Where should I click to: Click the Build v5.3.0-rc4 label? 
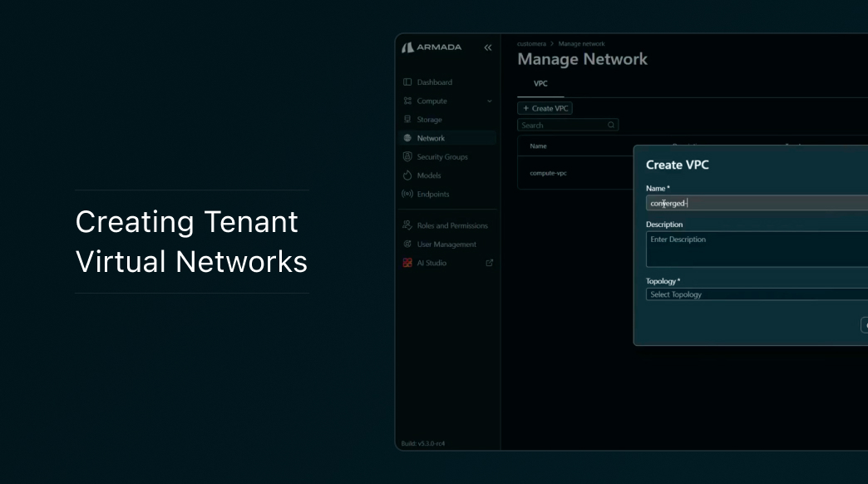pos(423,443)
